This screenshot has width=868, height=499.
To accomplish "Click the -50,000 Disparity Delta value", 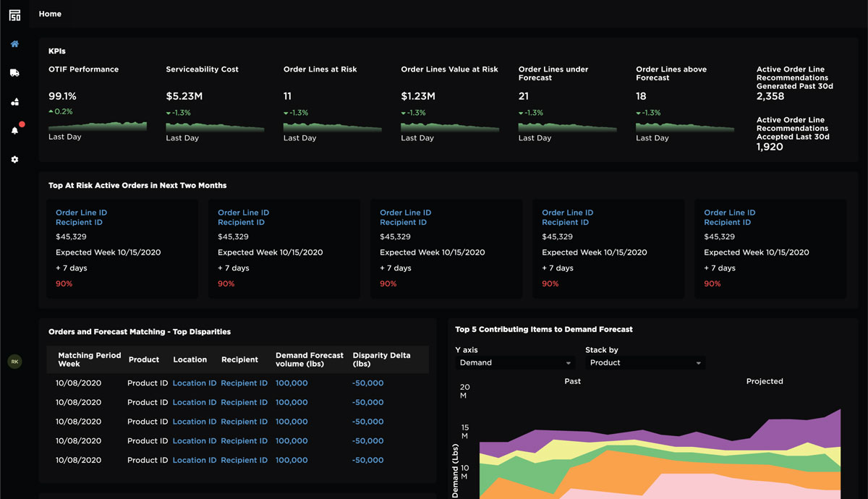I will (367, 383).
